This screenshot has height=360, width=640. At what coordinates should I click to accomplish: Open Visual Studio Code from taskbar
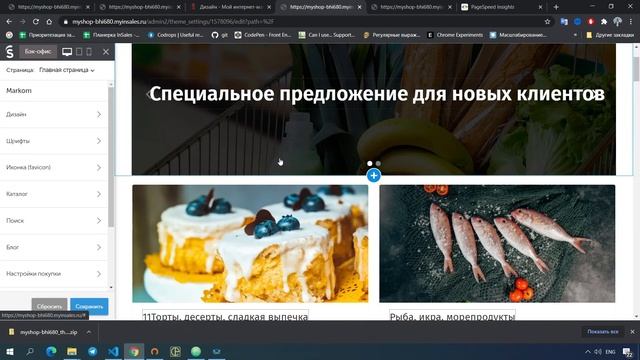pyautogui.click(x=113, y=351)
